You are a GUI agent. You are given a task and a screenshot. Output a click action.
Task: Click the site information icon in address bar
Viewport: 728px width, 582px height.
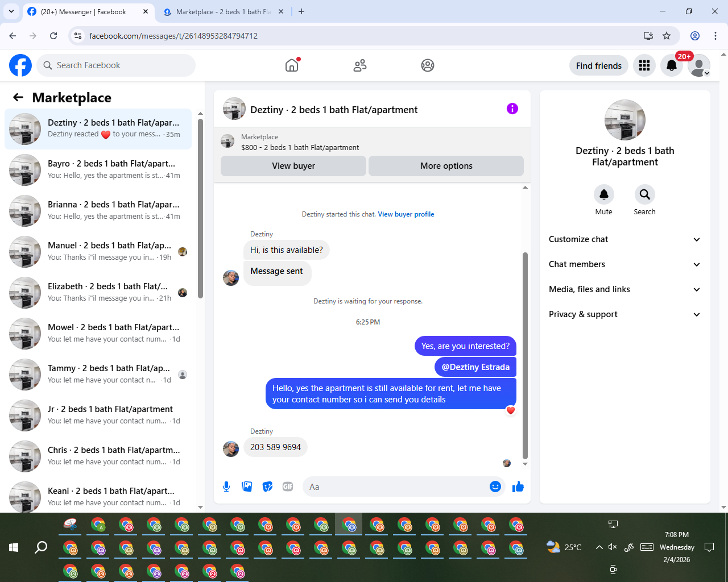[x=78, y=36]
